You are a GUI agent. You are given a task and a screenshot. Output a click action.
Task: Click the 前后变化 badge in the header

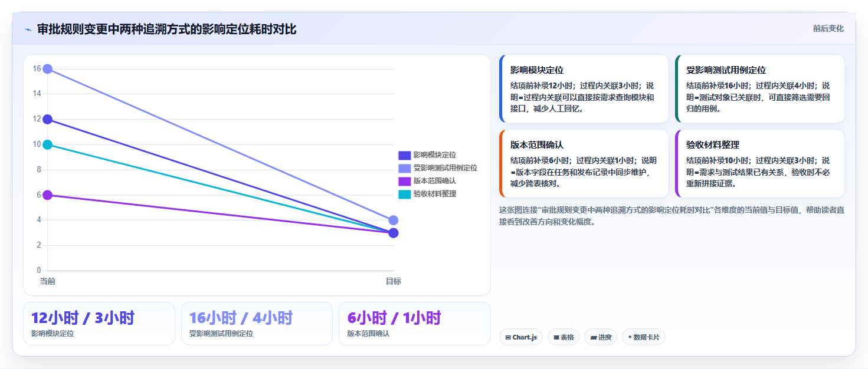828,28
